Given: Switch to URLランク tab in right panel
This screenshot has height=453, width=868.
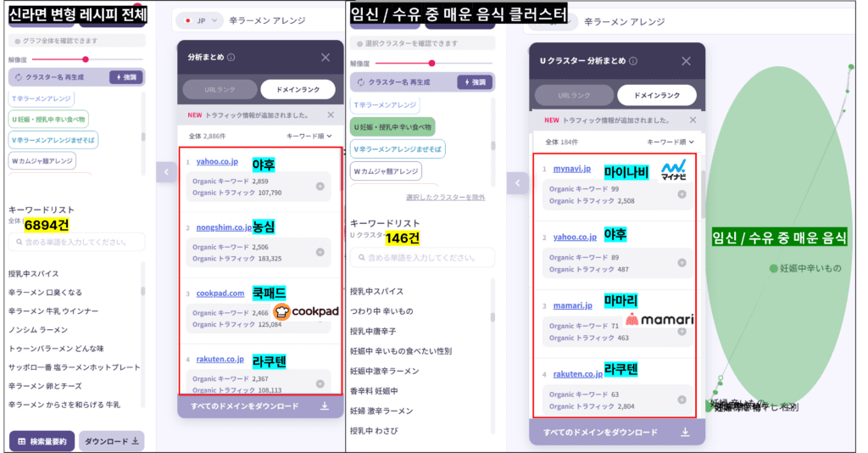Looking at the screenshot, I should [574, 95].
